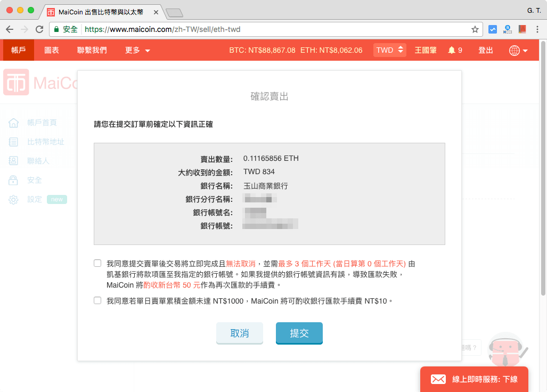This screenshot has height=392, width=547.
Task: Click the 設定 gear icon marked new
Action: point(14,199)
